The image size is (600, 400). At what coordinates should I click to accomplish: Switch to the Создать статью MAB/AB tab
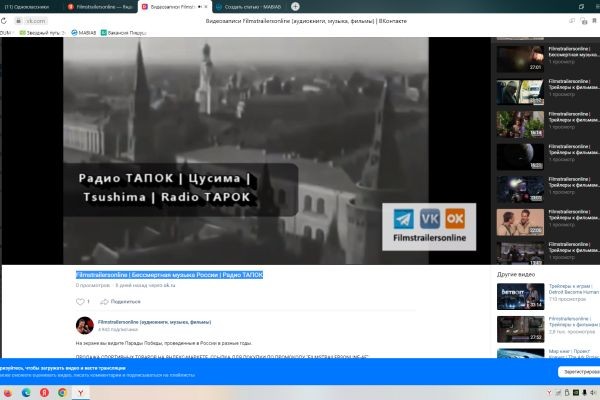tap(249, 7)
